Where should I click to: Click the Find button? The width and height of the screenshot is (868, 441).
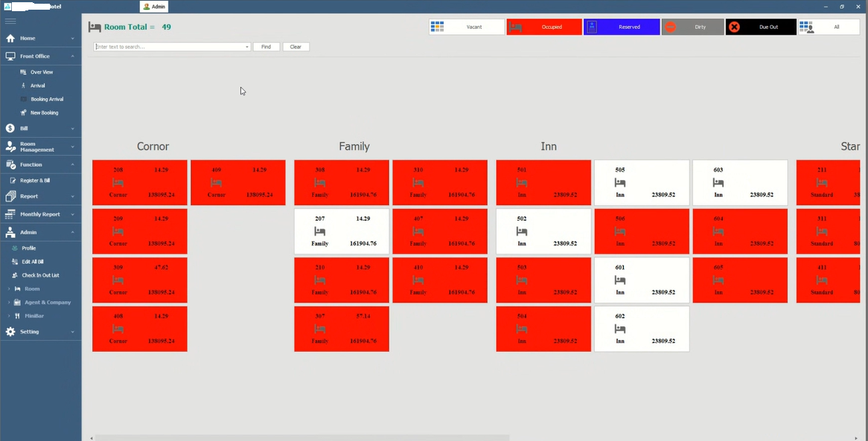267,47
